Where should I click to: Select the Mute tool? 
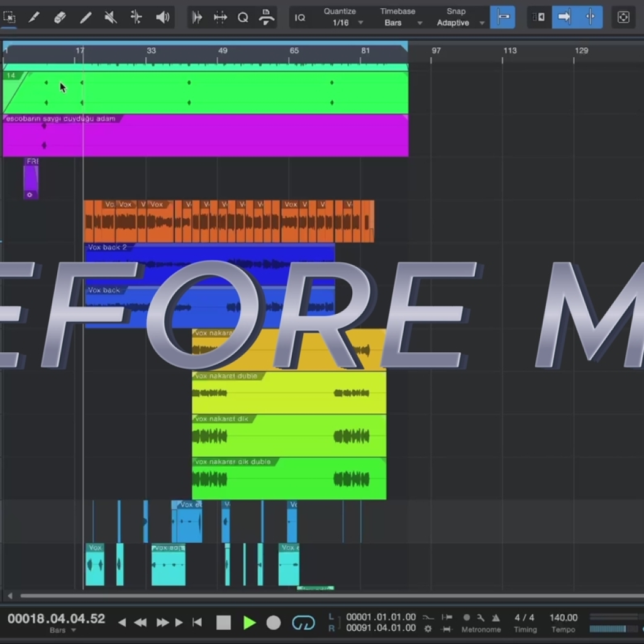[111, 17]
